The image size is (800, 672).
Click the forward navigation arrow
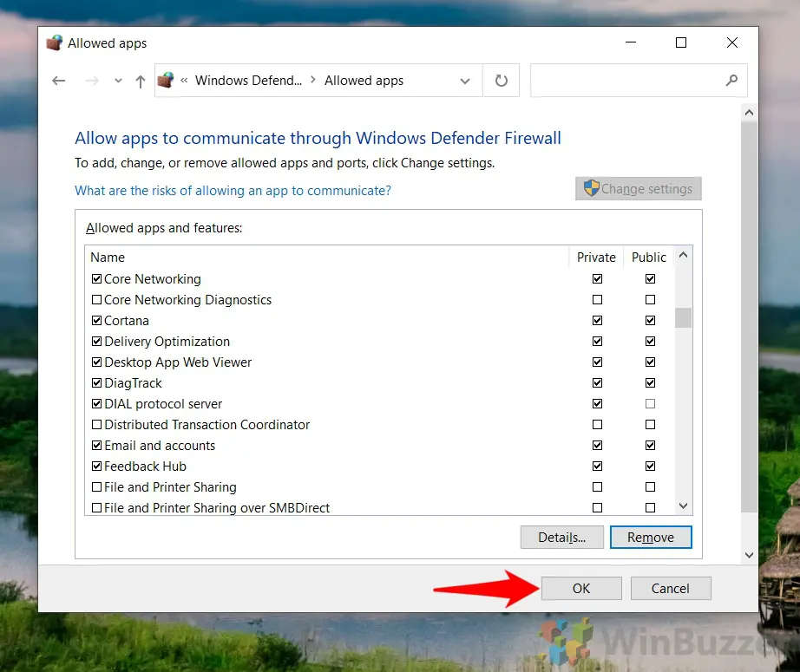92,81
